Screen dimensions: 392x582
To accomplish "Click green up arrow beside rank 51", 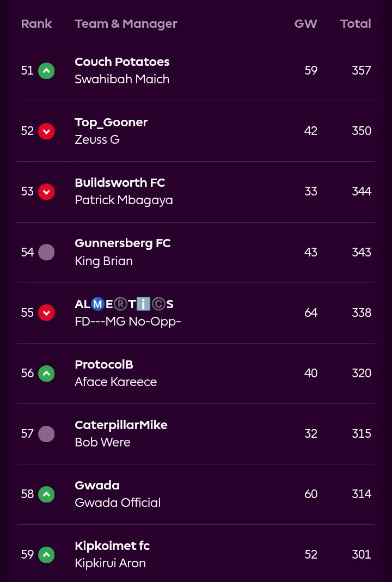I will pos(46,71).
